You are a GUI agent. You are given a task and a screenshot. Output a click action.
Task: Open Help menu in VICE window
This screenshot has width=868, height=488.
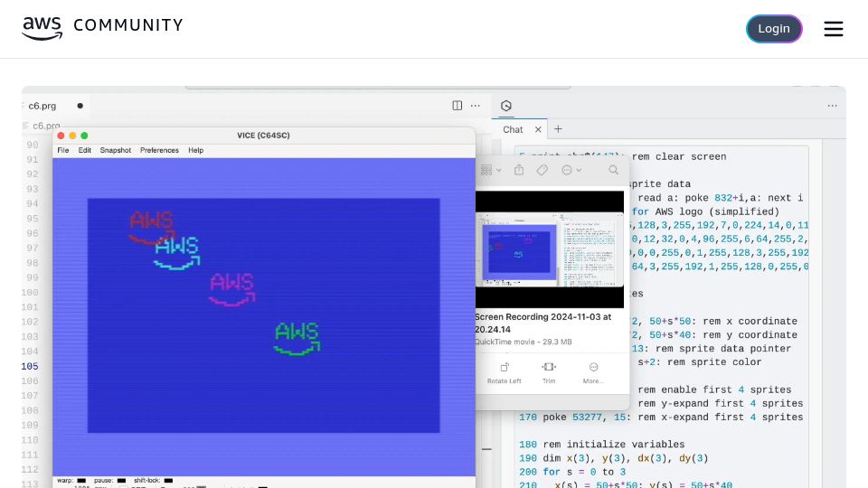(195, 150)
